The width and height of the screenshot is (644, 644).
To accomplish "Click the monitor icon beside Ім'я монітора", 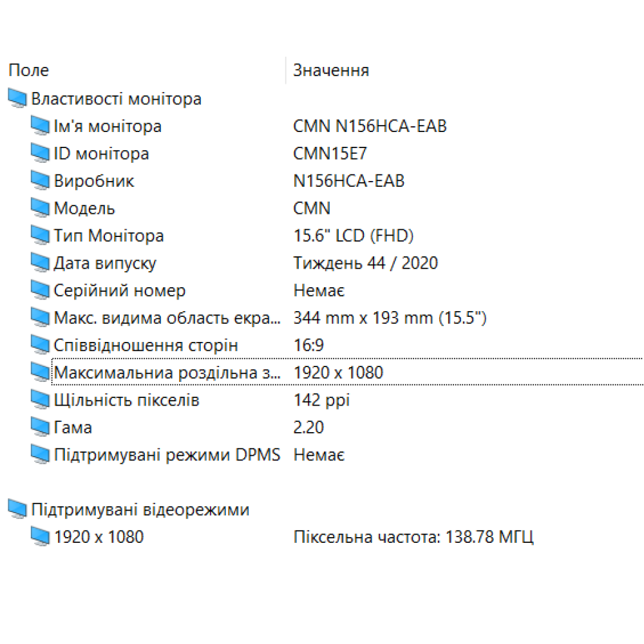I will 40,126.
